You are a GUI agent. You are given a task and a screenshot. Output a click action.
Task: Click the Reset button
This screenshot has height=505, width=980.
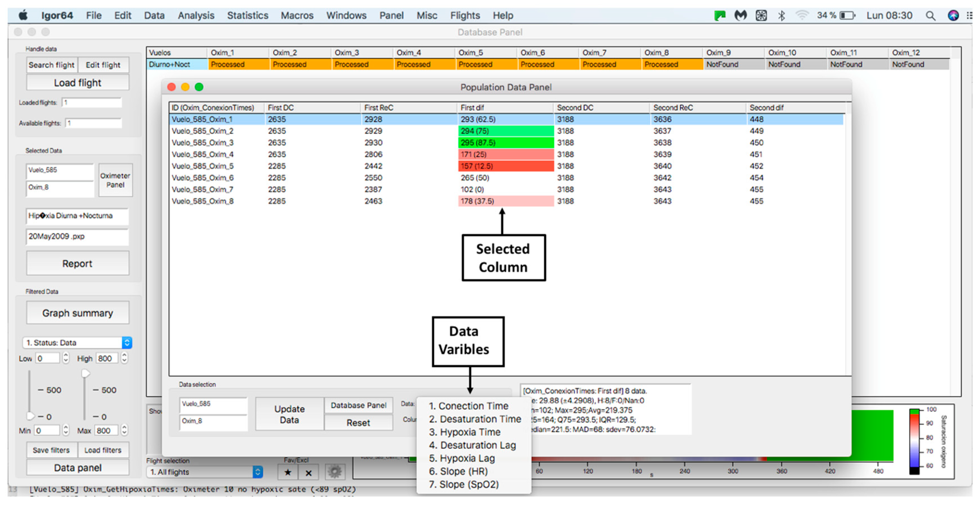pos(358,423)
